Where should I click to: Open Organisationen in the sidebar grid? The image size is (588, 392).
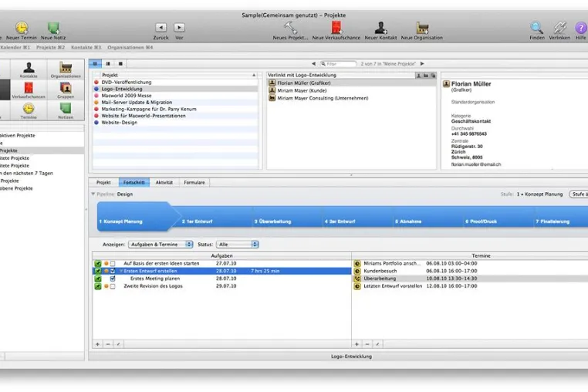[66, 69]
